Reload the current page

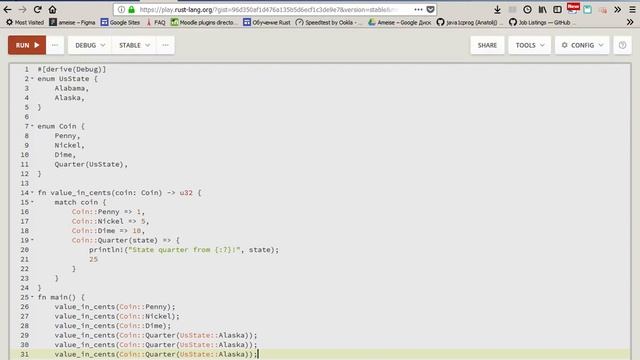(x=38, y=9)
